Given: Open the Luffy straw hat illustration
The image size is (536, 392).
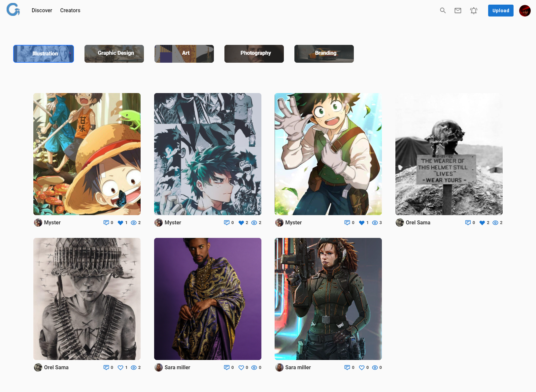Looking at the screenshot, I should click(87, 154).
